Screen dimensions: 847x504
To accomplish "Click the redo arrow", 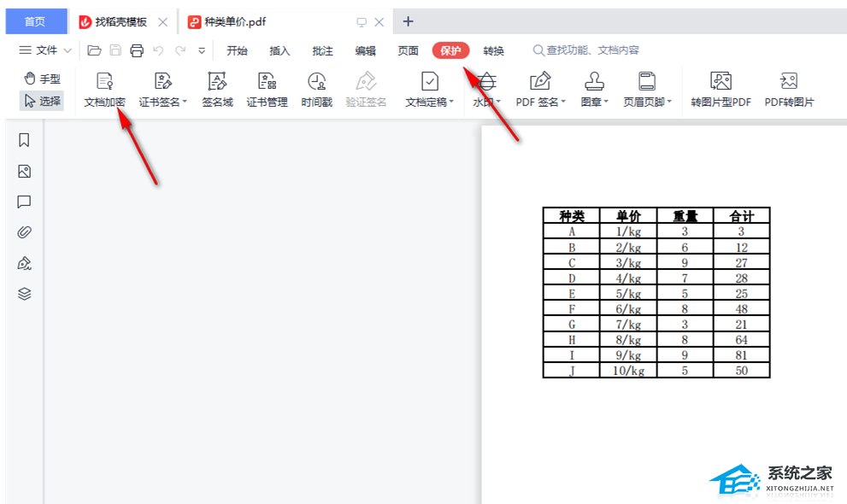I will pos(179,50).
